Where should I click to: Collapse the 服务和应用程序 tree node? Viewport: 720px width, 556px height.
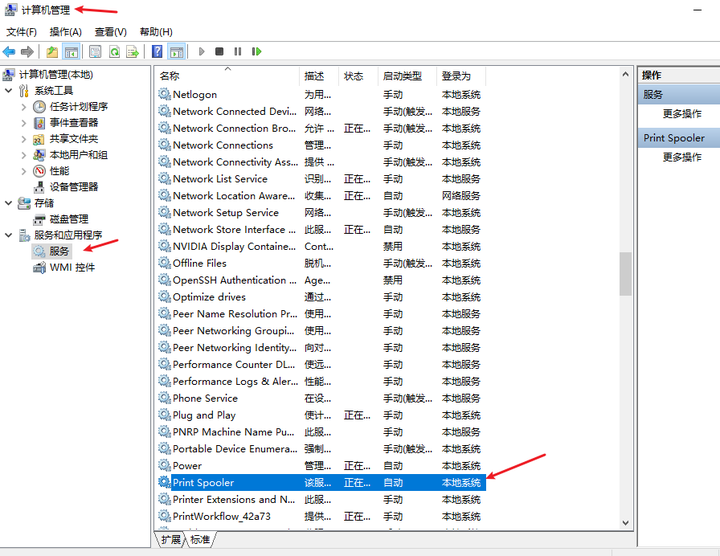coord(9,235)
